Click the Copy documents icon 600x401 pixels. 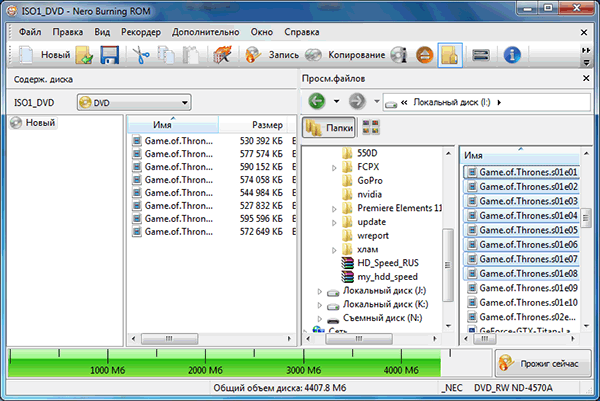[x=166, y=55]
